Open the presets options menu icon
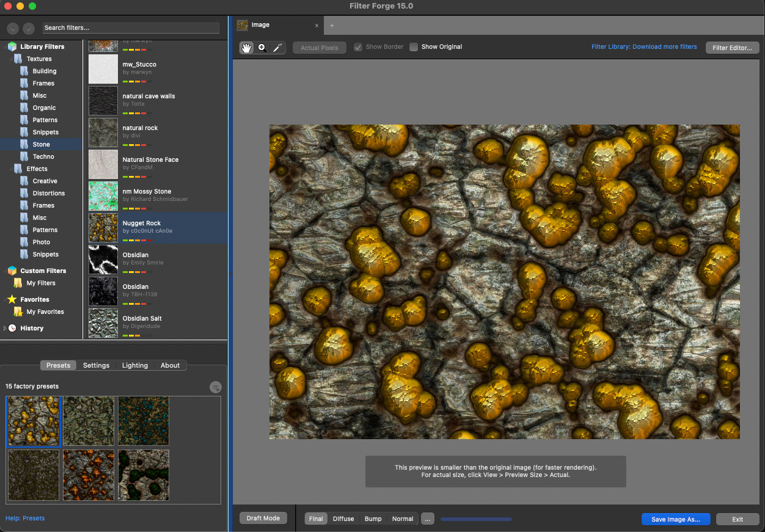This screenshot has width=765, height=532. (215, 387)
